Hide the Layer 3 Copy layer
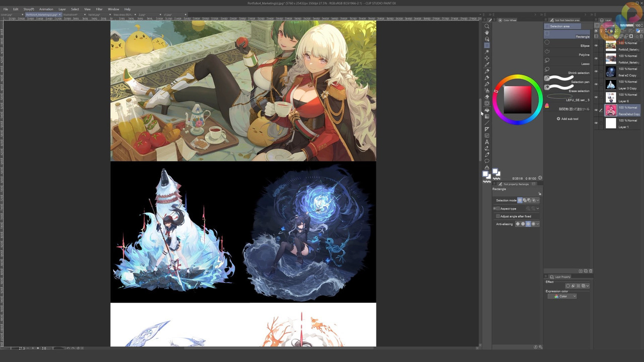Viewport: 644px width, 362px height. coord(596,84)
